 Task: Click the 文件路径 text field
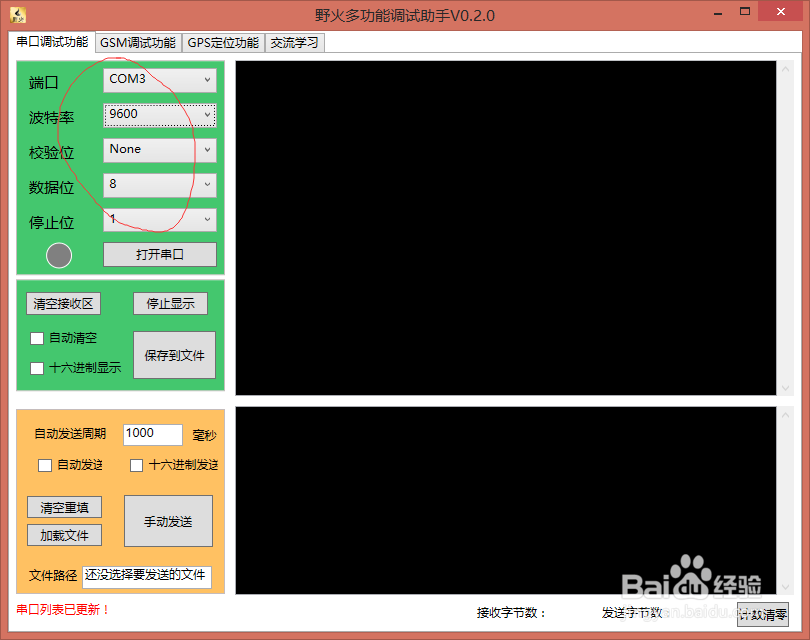147,576
